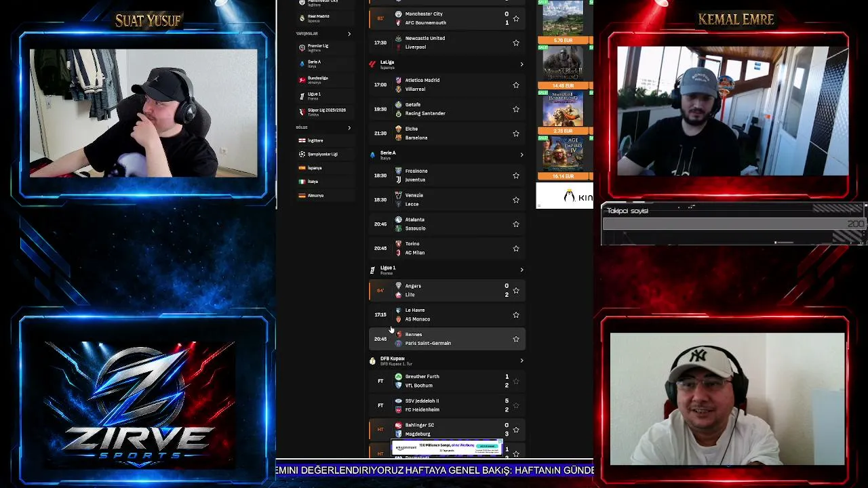
Task: Click the AS Monaco club crest
Action: tap(399, 319)
